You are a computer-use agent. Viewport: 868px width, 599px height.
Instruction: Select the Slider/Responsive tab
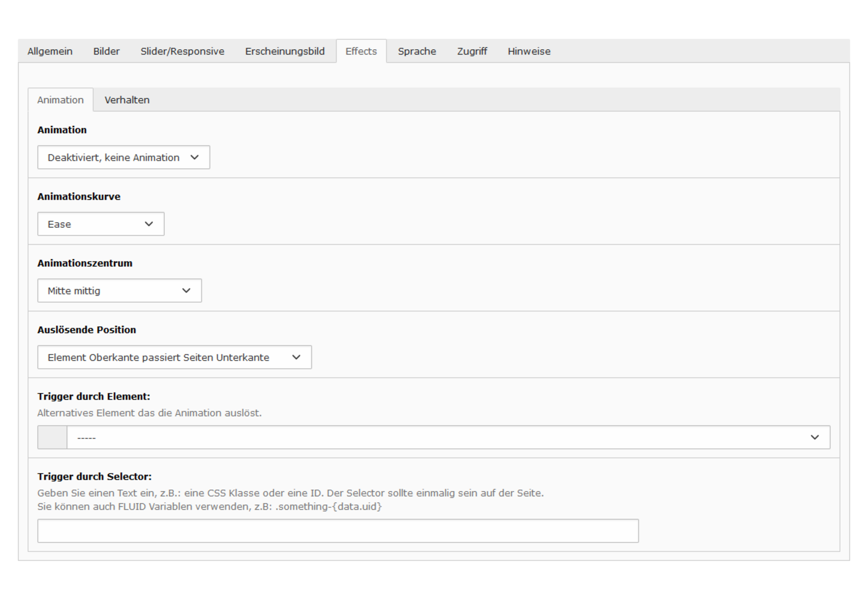tap(182, 51)
